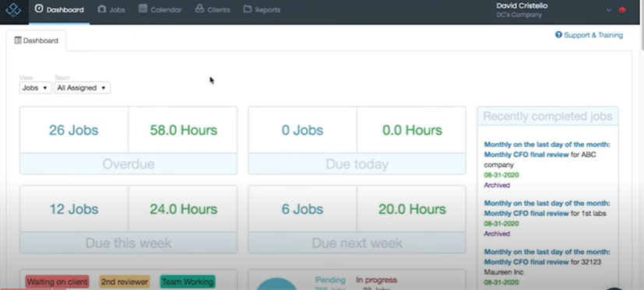
Task: Click the Overdue label bar
Action: tap(128, 164)
